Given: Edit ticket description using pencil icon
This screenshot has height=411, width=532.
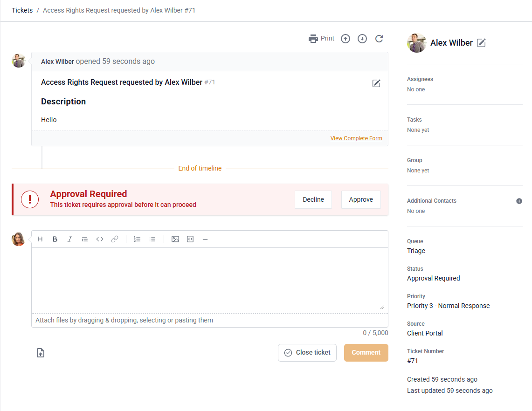Looking at the screenshot, I should pos(376,83).
